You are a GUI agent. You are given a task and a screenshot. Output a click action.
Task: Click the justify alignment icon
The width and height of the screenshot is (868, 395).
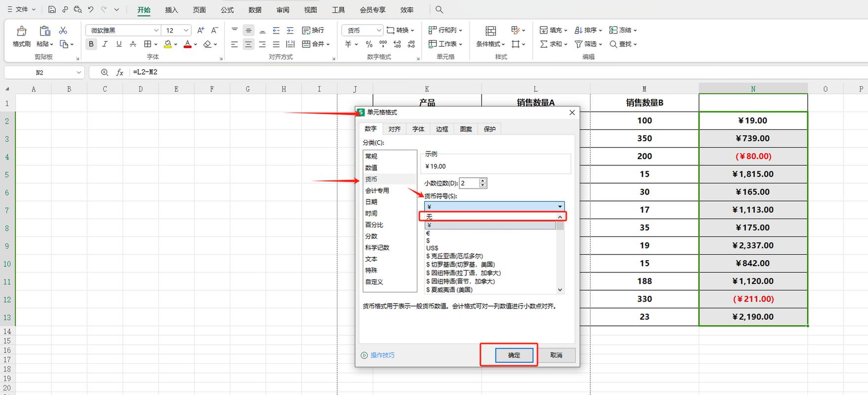(276, 44)
